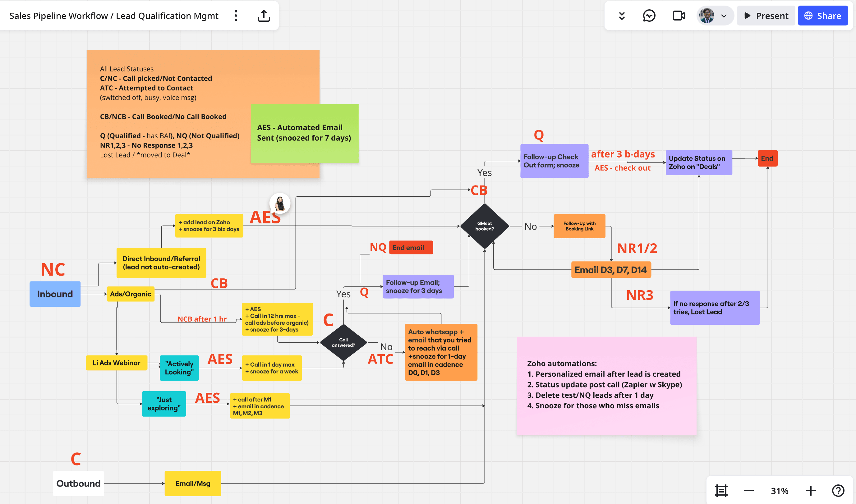Open the three-dot board options menu
Image resolution: width=856 pixels, height=504 pixels.
click(x=236, y=16)
